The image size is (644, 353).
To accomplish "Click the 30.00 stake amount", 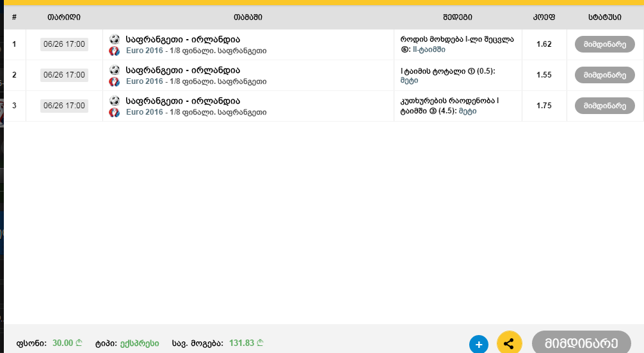I will pyautogui.click(x=67, y=343).
